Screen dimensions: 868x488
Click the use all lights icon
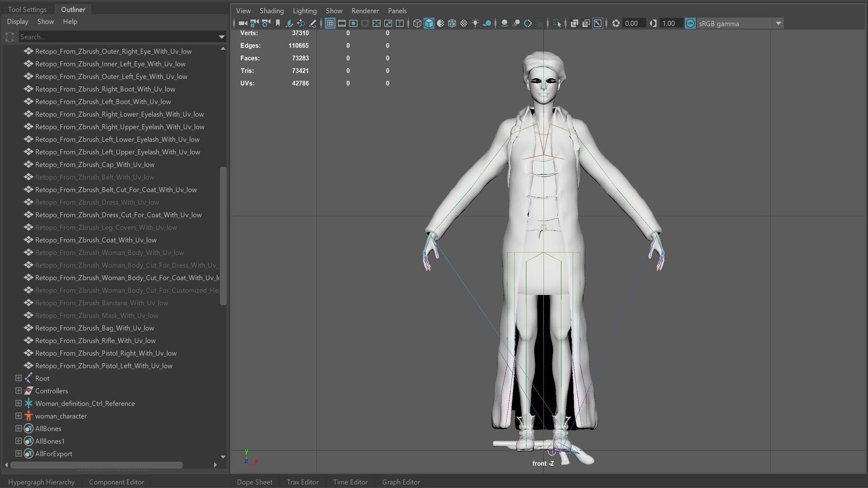point(476,23)
